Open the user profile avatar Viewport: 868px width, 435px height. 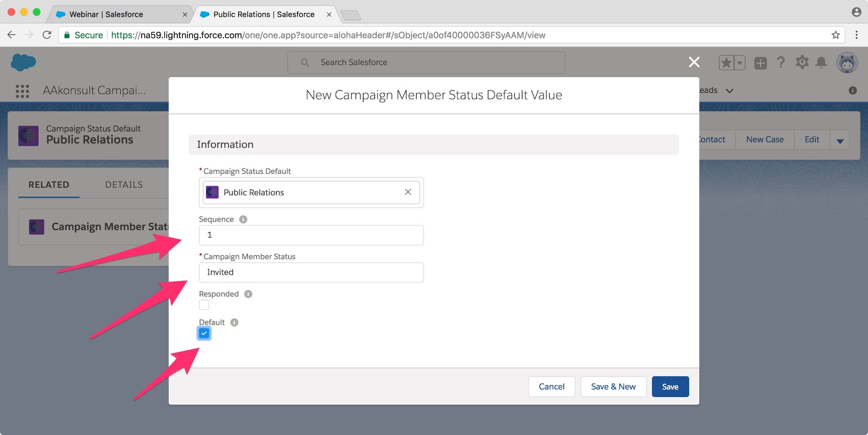(x=846, y=62)
